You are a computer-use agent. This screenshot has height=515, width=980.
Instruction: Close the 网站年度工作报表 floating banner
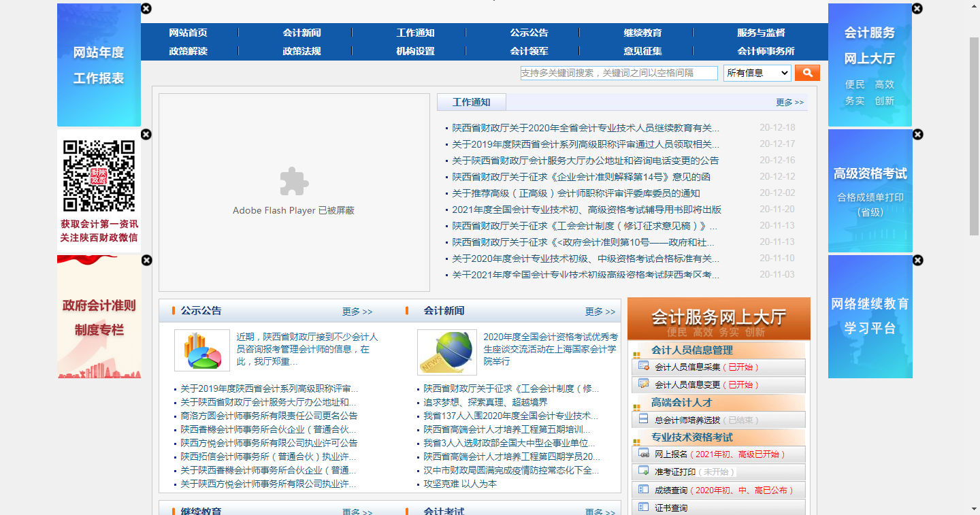[x=146, y=9]
